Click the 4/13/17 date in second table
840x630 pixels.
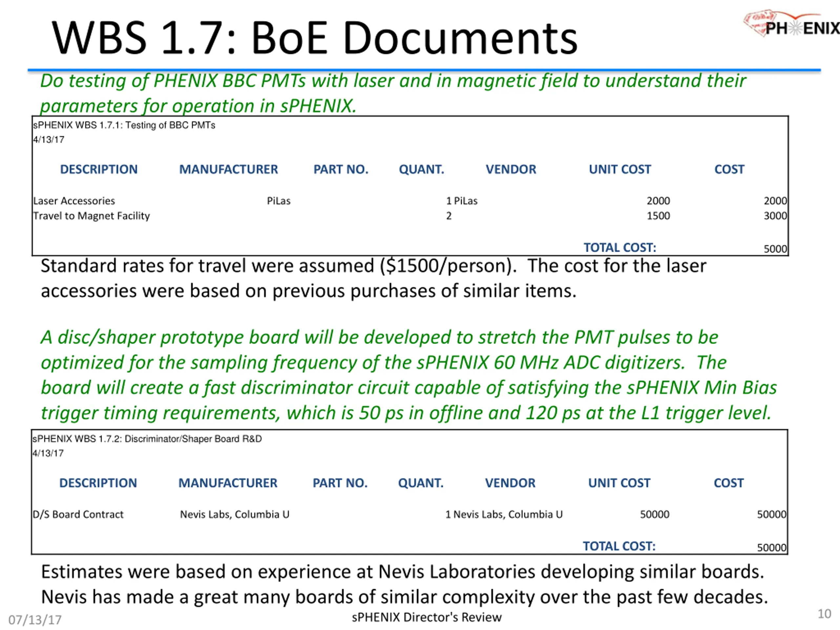coord(48,453)
